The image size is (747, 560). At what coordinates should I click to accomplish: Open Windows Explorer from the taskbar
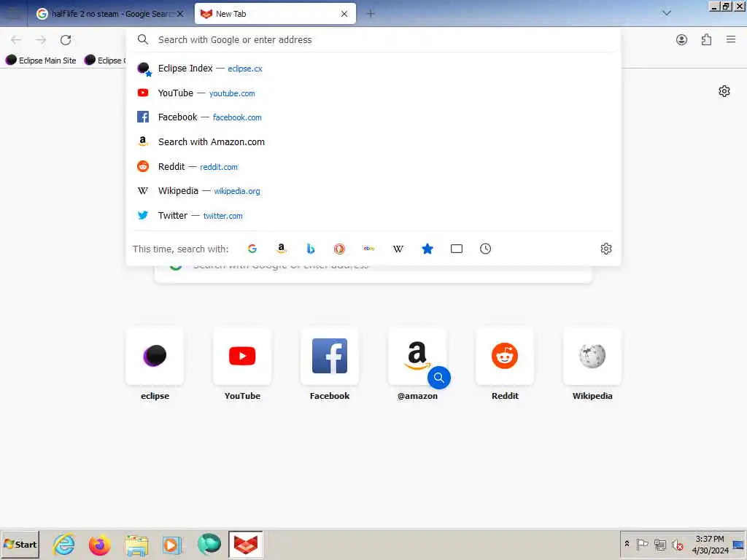coord(136,544)
